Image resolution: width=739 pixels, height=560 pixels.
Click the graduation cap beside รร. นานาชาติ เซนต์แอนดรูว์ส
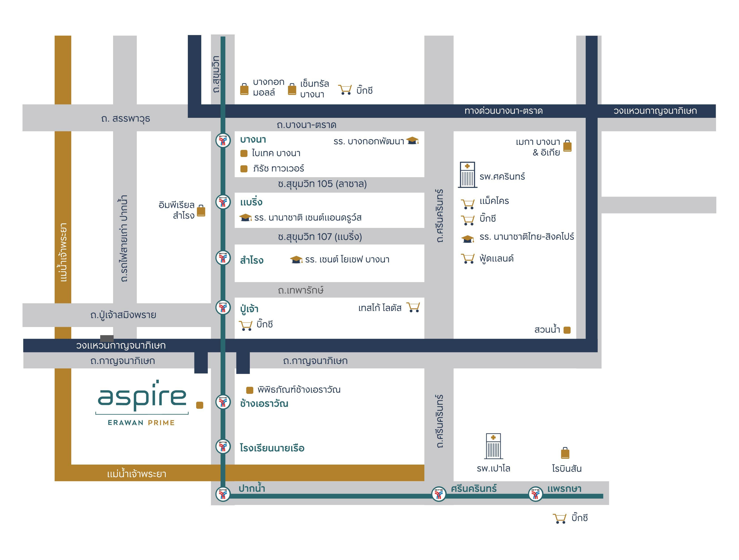[x=246, y=218]
